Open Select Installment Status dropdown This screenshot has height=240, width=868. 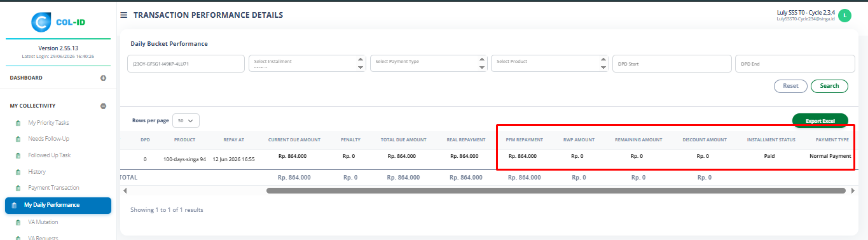pos(307,64)
